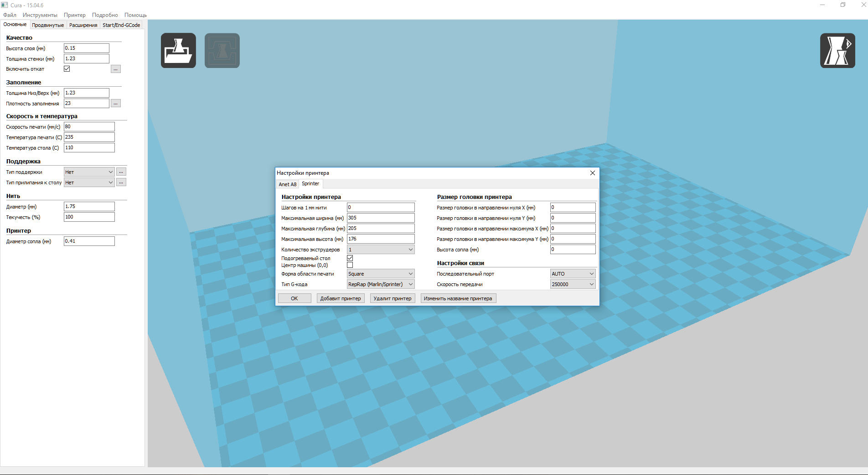Open the G-code type dropdown

point(380,284)
